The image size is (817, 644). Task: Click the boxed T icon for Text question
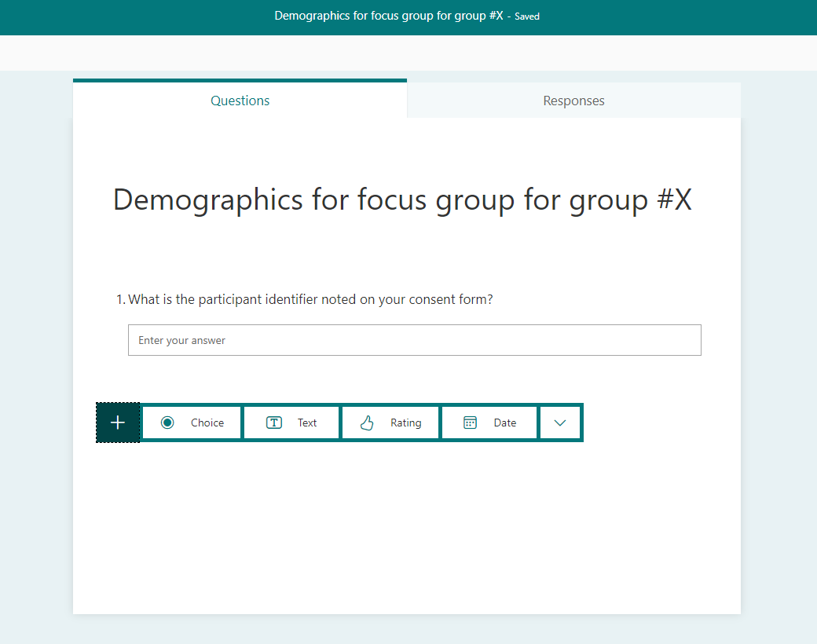click(274, 423)
